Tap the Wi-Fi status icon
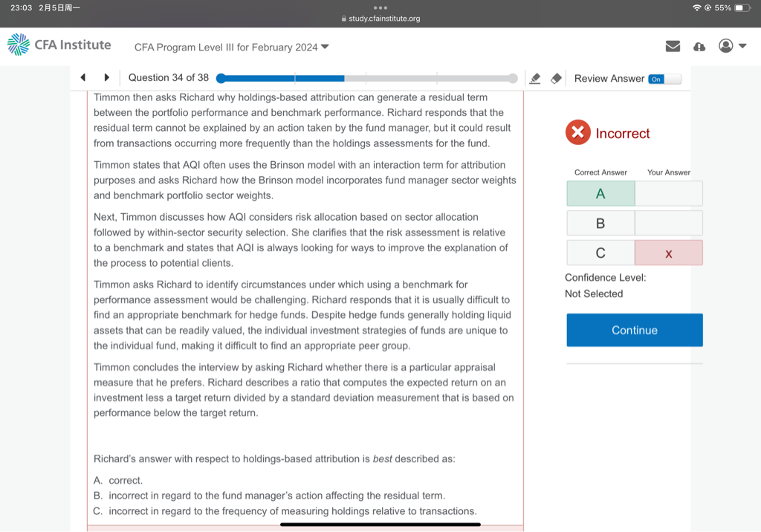This screenshot has width=761, height=532. click(697, 7)
